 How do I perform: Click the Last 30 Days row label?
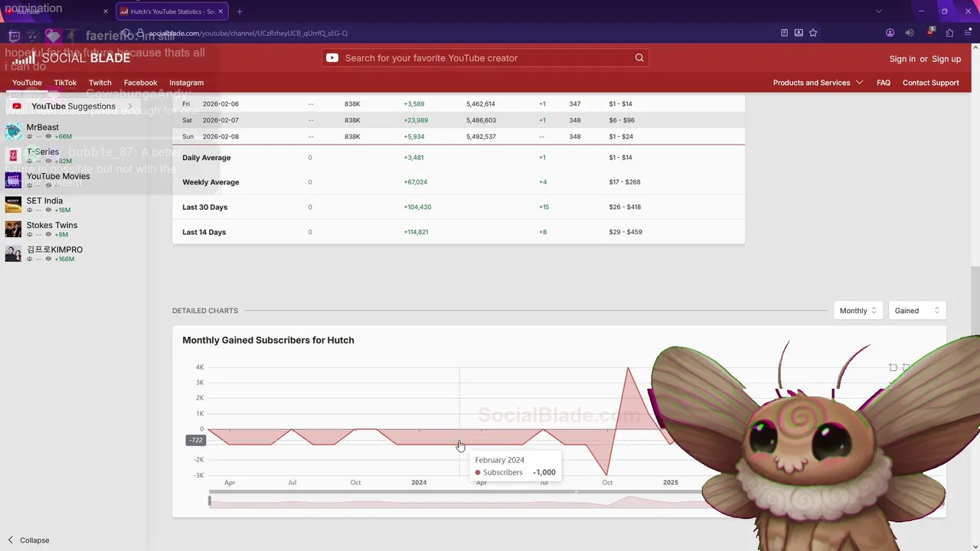point(204,207)
